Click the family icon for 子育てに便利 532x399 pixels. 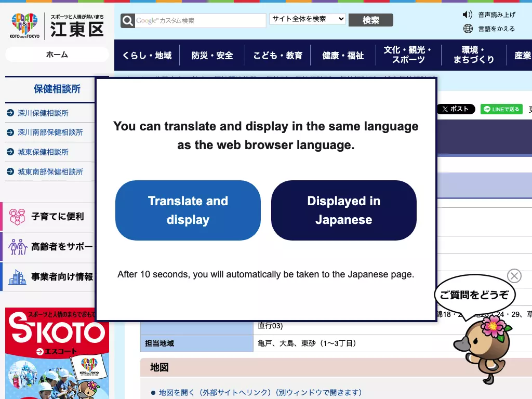tap(17, 217)
